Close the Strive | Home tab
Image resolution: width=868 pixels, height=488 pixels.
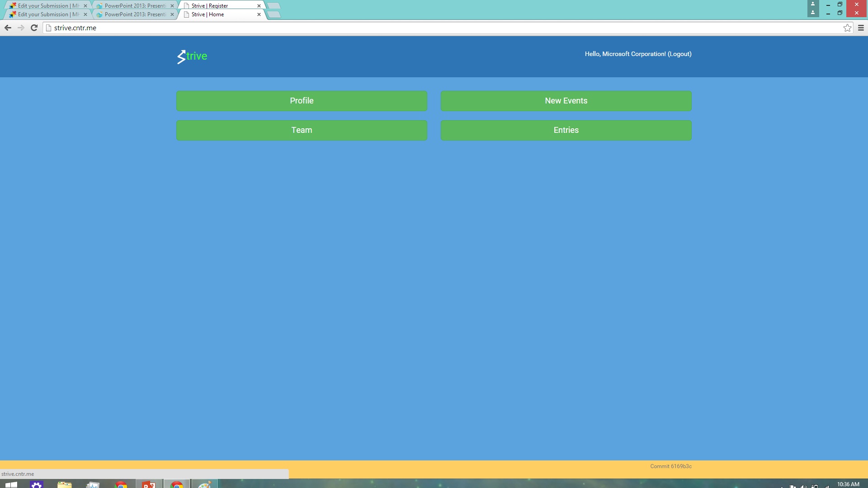click(259, 14)
